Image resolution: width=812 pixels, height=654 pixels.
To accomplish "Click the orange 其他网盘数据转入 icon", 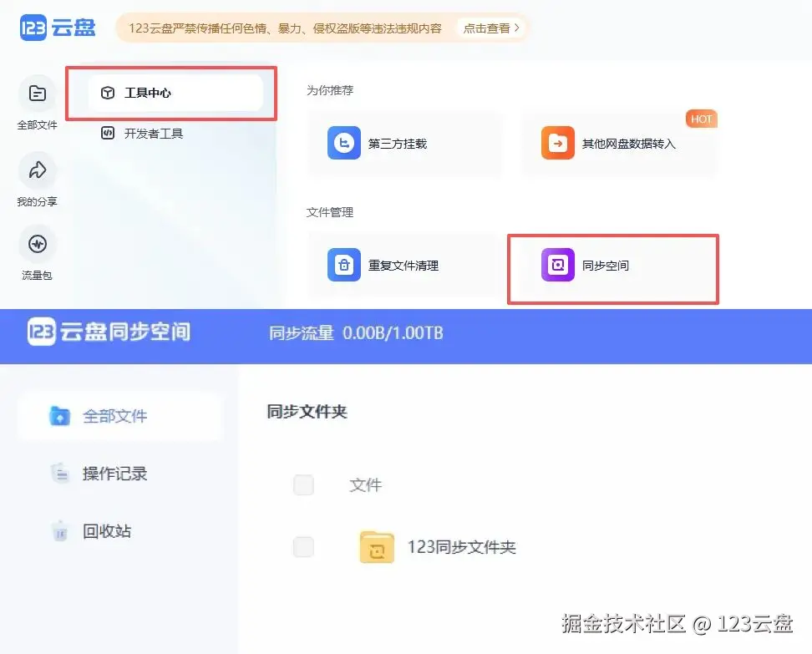I will pyautogui.click(x=558, y=143).
